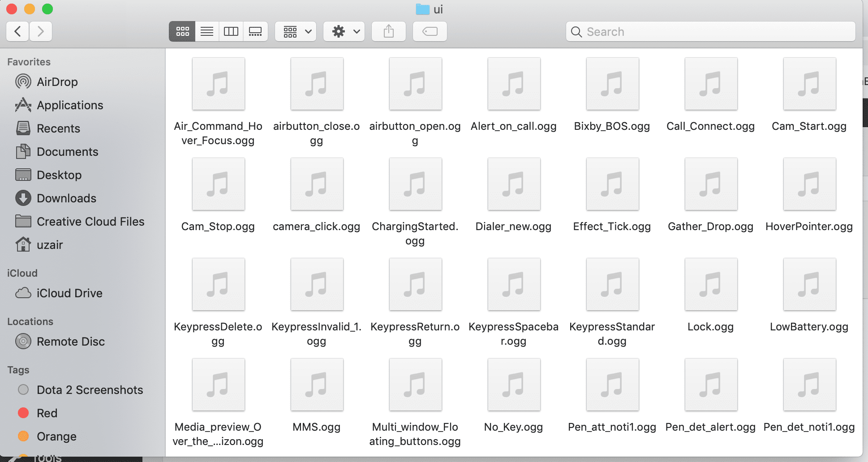Open AirDrop in the sidebar

tap(57, 82)
